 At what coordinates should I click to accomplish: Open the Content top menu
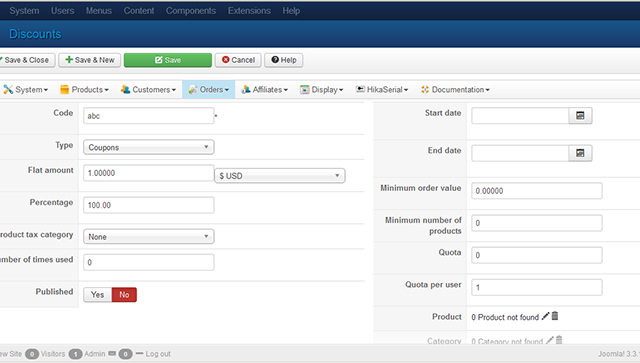point(139,11)
